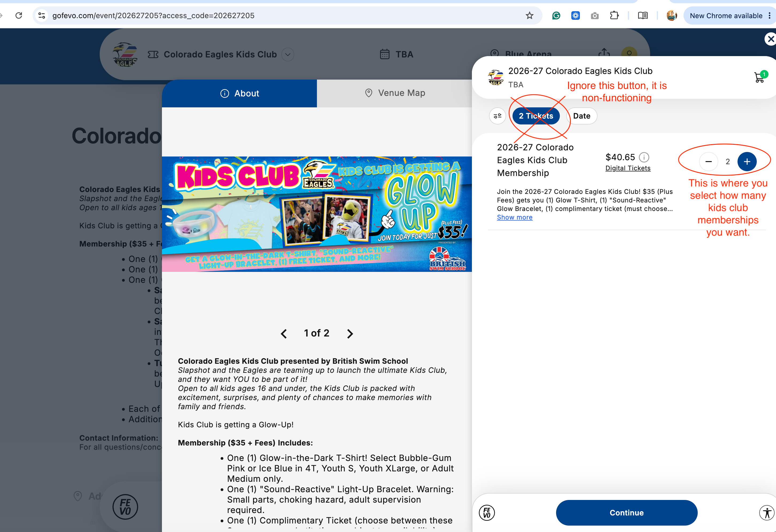Switch to the Venue Map tab
Image resolution: width=776 pixels, height=532 pixels.
point(394,93)
